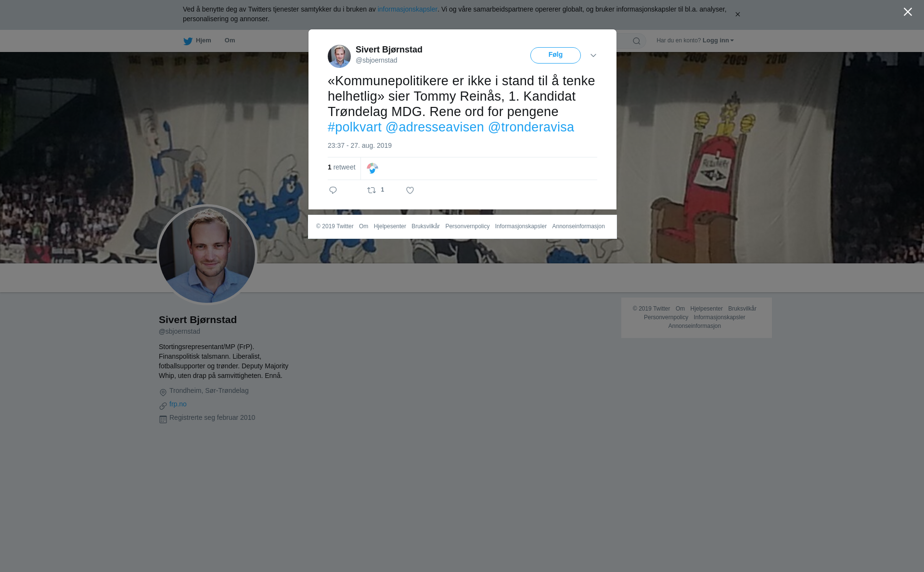The image size is (924, 572).
Task: Close the tweet overlay with large X
Action: coord(908,12)
